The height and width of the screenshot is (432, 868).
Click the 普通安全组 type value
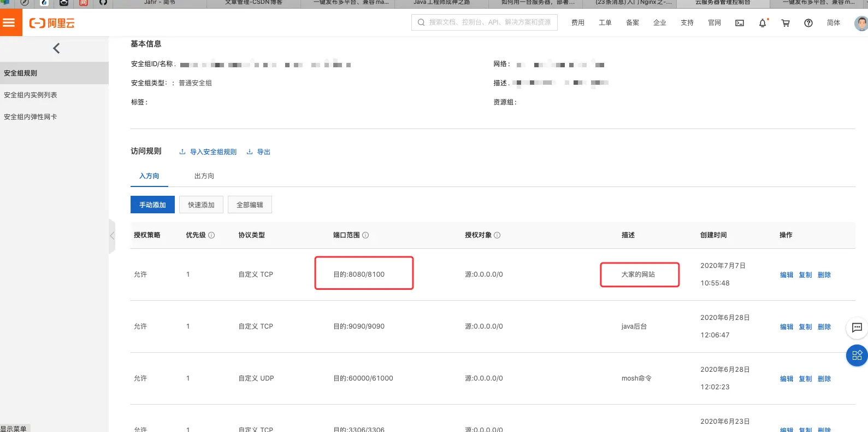pyautogui.click(x=195, y=83)
